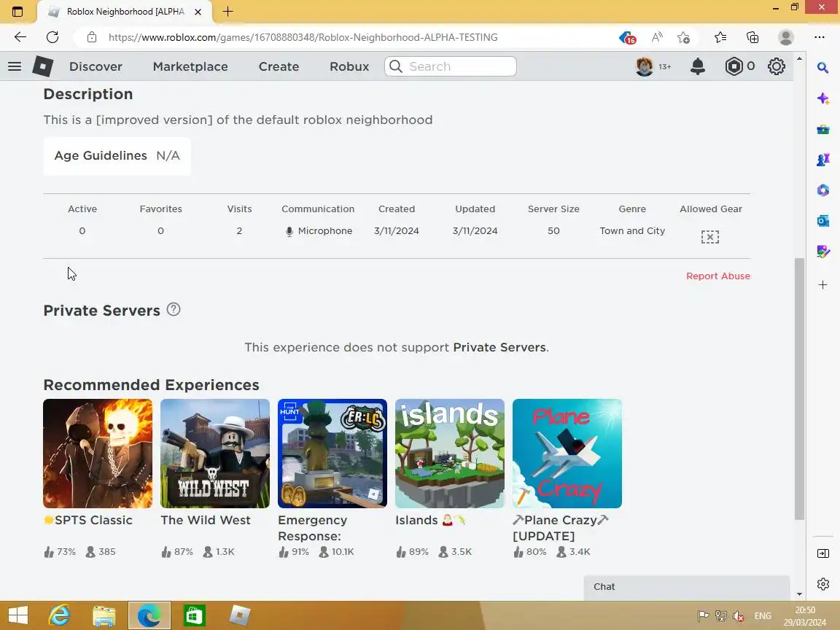
Task: Refresh the page
Action: point(52,37)
